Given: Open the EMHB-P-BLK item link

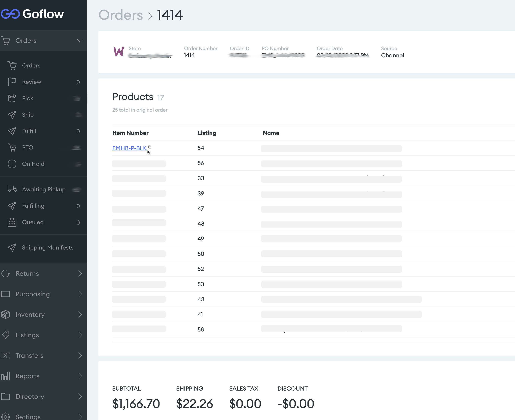Looking at the screenshot, I should point(129,148).
